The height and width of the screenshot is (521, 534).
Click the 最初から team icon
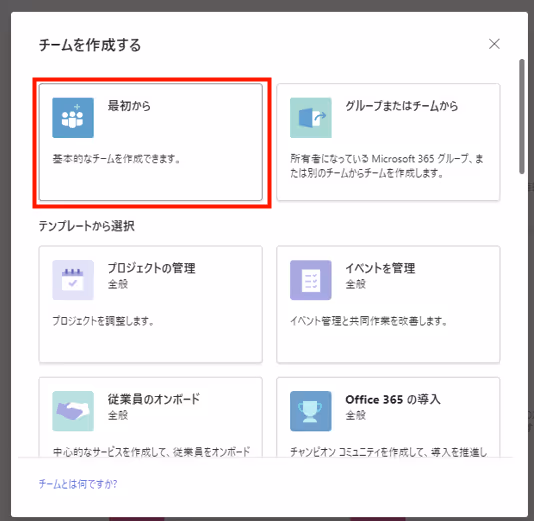click(73, 118)
